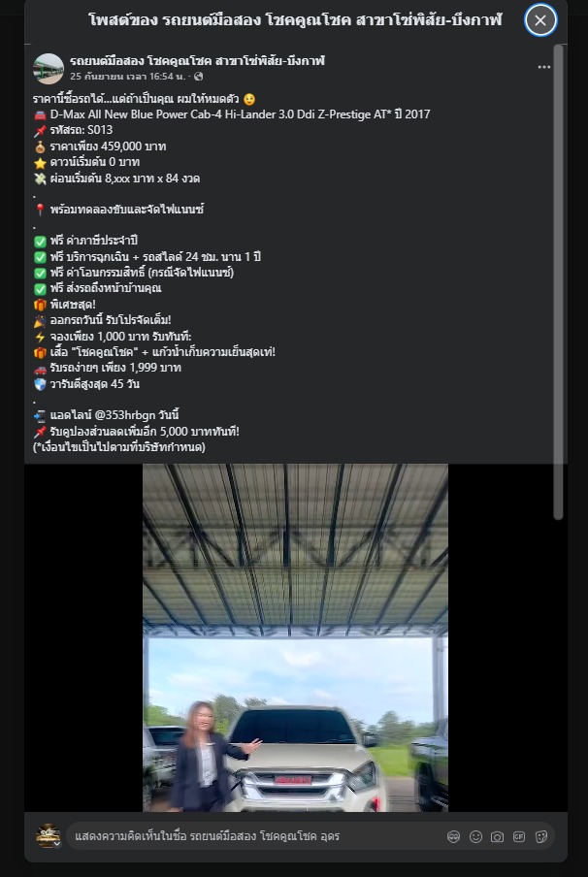588x877 pixels.
Task: Open the avatar sticker picker in comment bar
Action: coord(453,836)
